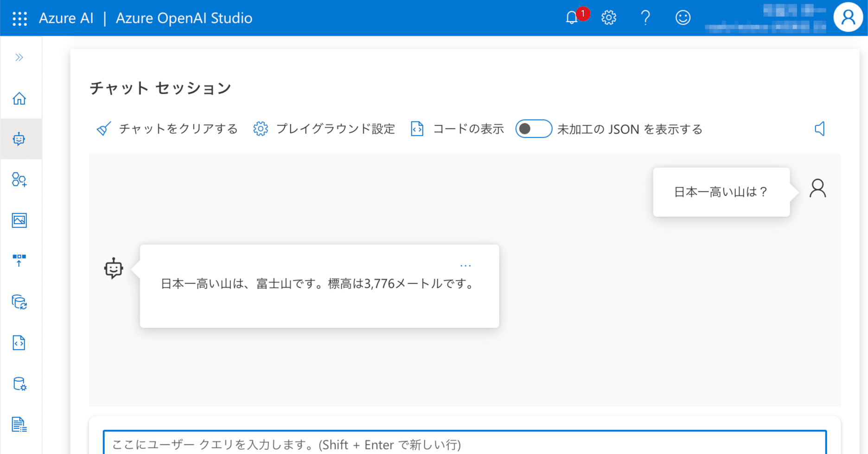The width and height of the screenshot is (868, 454).
Task: Select the database settings quota icon
Action: (x=20, y=384)
